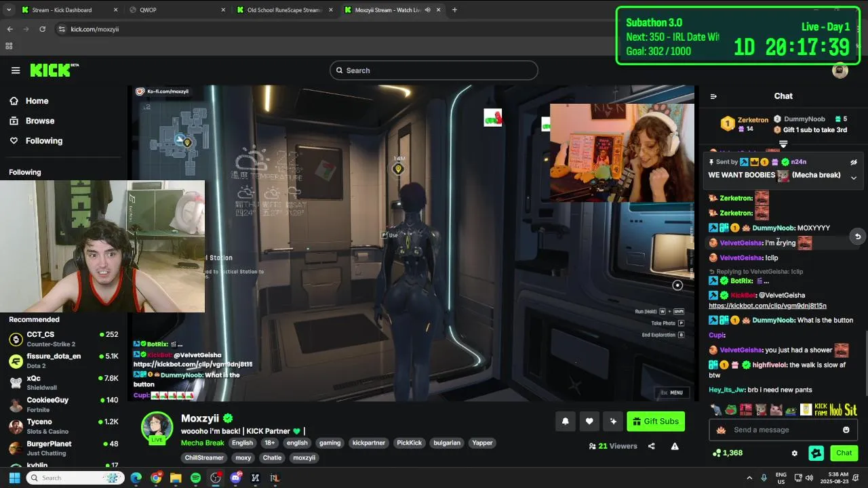Click VelvetGeisha username on crying message

pos(741,243)
